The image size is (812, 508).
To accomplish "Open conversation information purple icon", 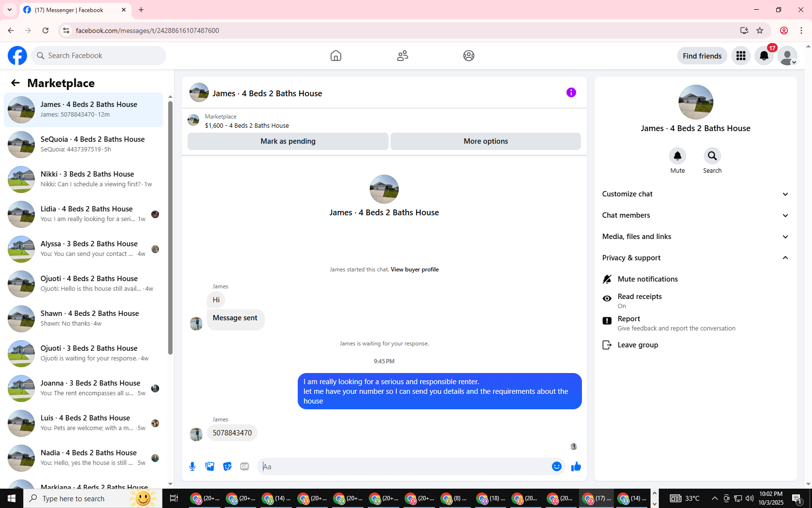I will [x=571, y=92].
